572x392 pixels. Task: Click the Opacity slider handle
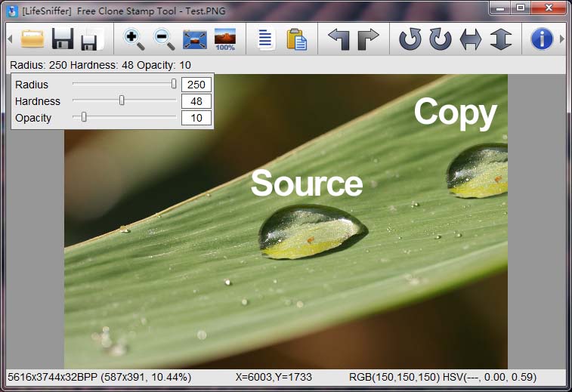(84, 117)
